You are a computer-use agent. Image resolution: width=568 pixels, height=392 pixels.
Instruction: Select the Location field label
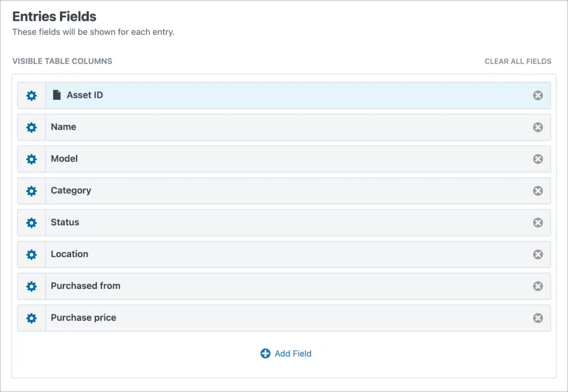[x=69, y=254]
